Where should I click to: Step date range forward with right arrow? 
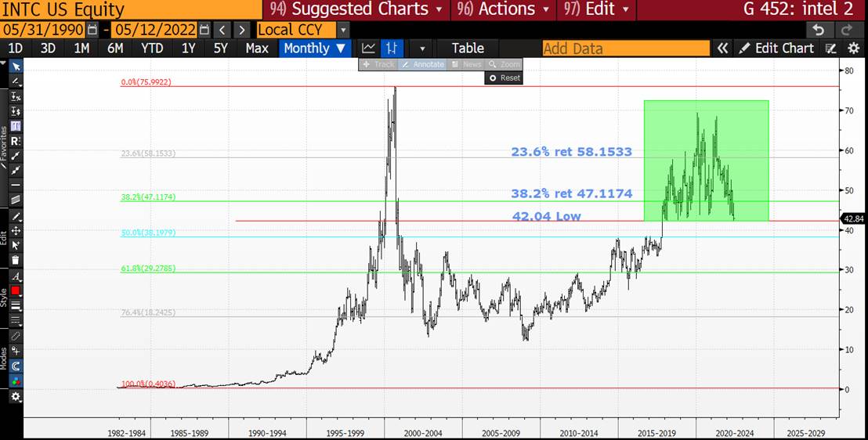[241, 30]
